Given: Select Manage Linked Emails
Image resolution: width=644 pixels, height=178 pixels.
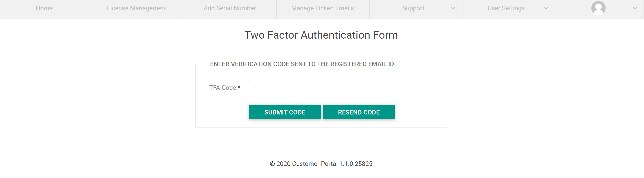Looking at the screenshot, I should point(322,8).
